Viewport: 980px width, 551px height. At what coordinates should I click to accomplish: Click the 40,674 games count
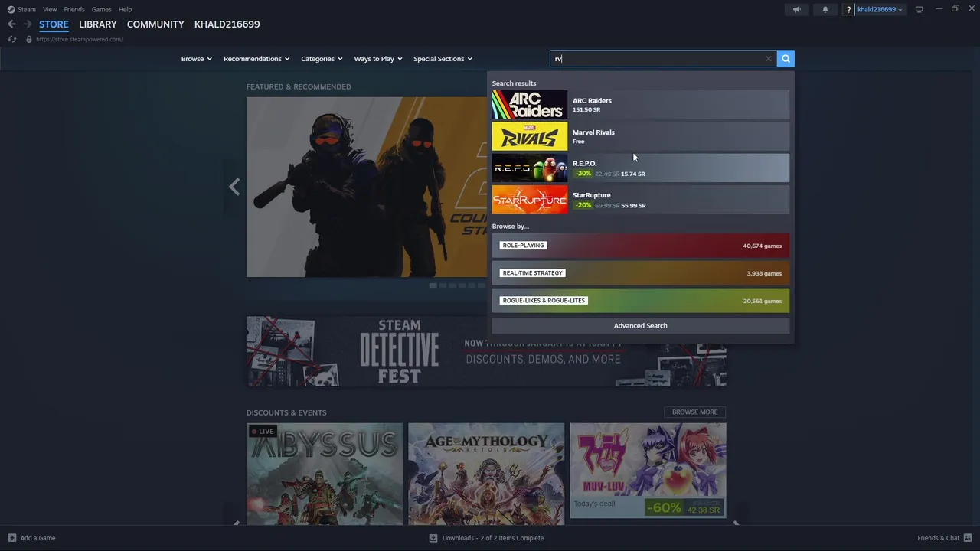[763, 246]
